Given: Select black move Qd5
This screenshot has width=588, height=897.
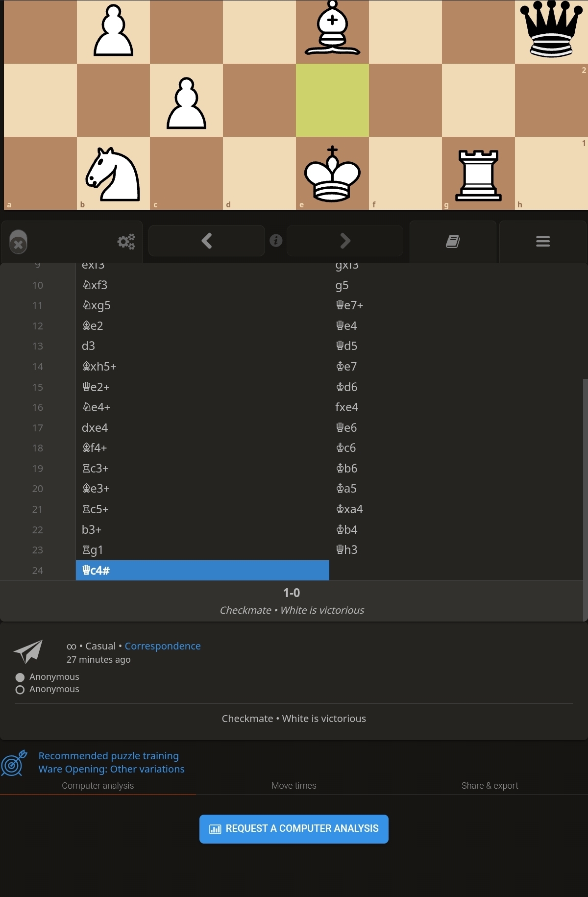Looking at the screenshot, I should click(456, 346).
